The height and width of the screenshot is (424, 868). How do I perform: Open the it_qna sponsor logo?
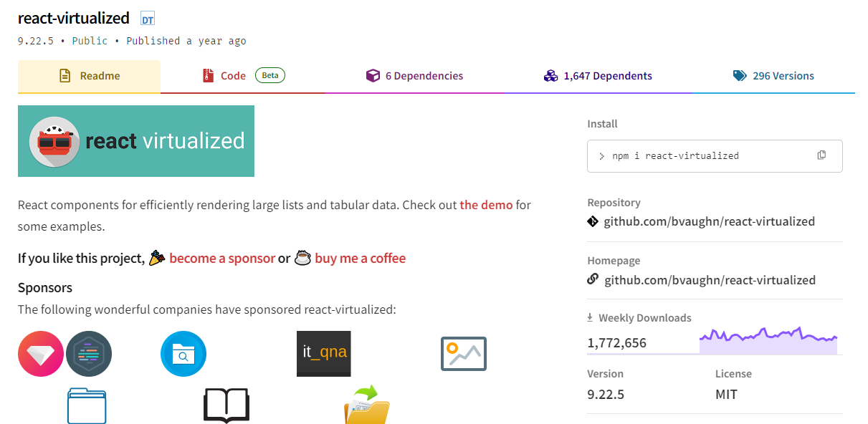point(324,354)
